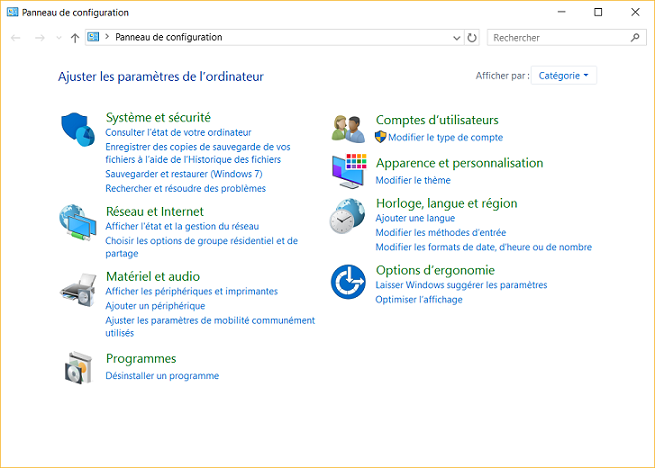Open Réseau et Internet category

tap(155, 211)
